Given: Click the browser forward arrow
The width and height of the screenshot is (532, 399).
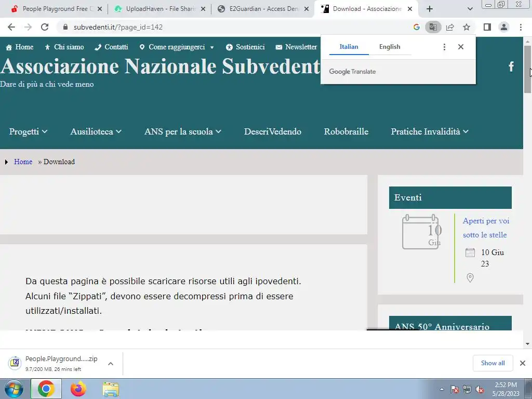Looking at the screenshot, I should point(28,27).
